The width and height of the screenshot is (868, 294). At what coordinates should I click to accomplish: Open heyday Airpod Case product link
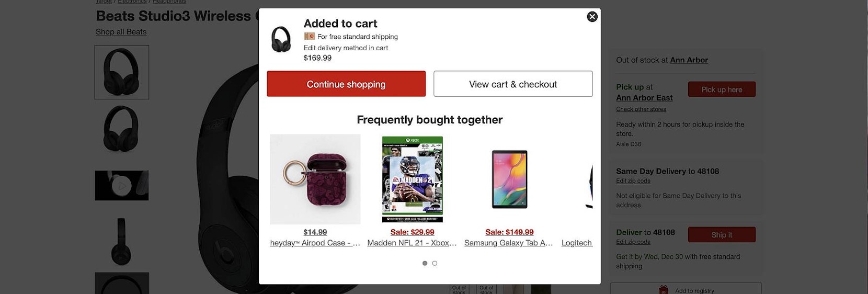(315, 243)
